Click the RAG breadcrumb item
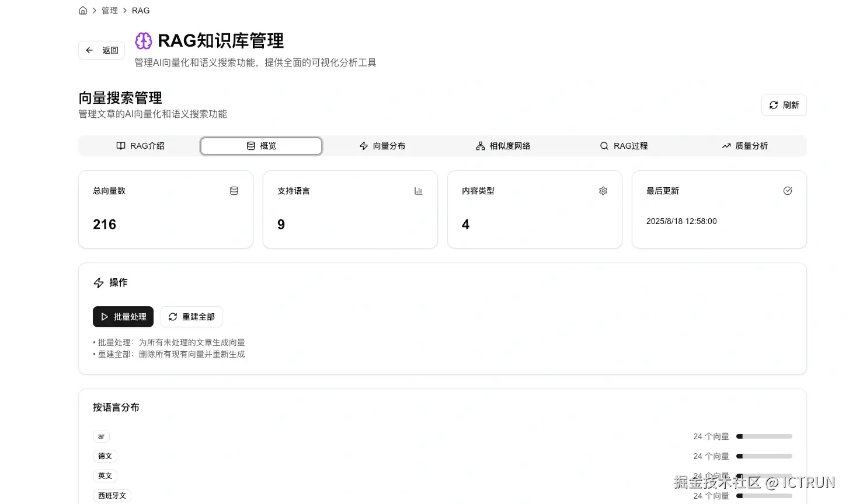This screenshot has height=504, width=849. tap(141, 10)
